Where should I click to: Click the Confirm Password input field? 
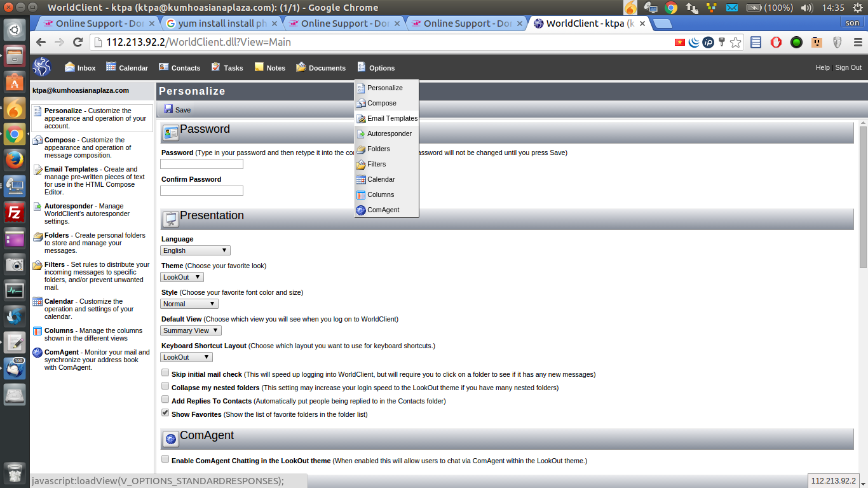click(x=201, y=191)
